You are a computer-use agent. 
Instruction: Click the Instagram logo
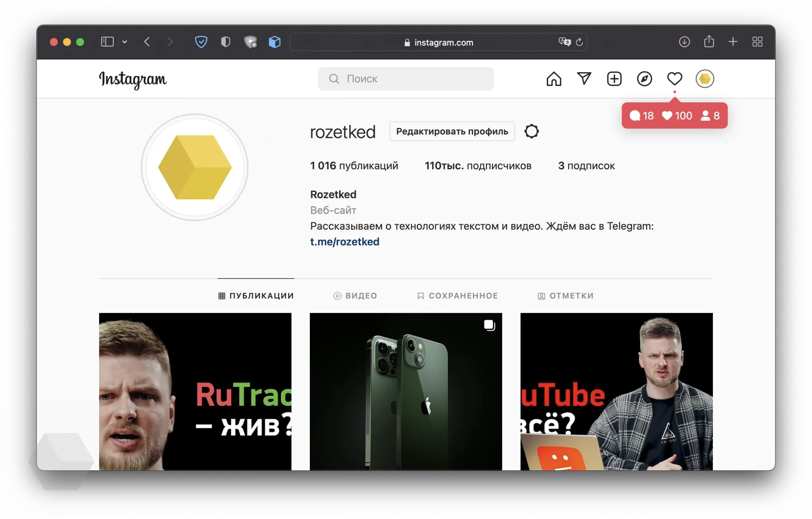pos(133,80)
